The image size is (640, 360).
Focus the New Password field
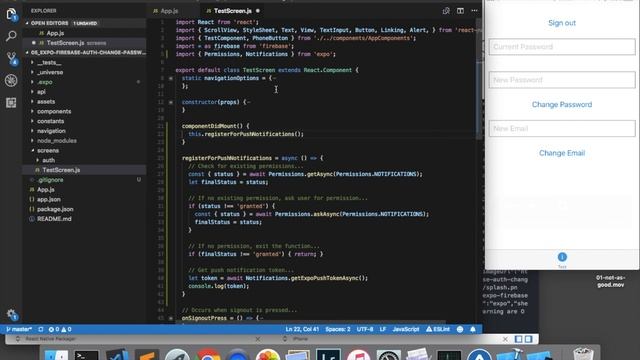(562, 80)
